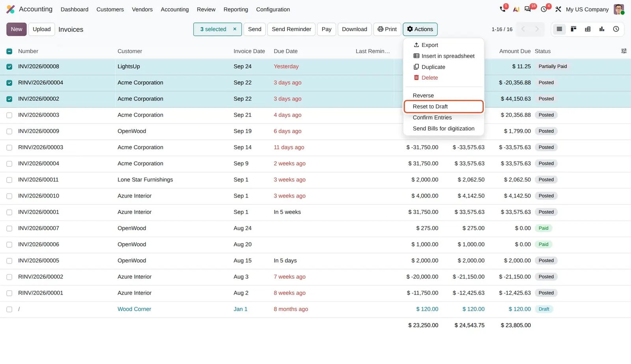Choose Delete from Actions menu
631x364 pixels.
(x=444, y=78)
